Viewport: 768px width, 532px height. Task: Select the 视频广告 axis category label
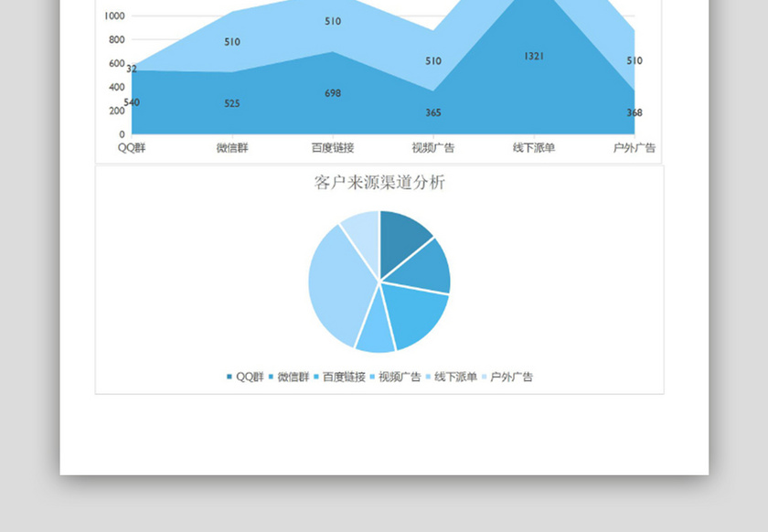(x=432, y=145)
